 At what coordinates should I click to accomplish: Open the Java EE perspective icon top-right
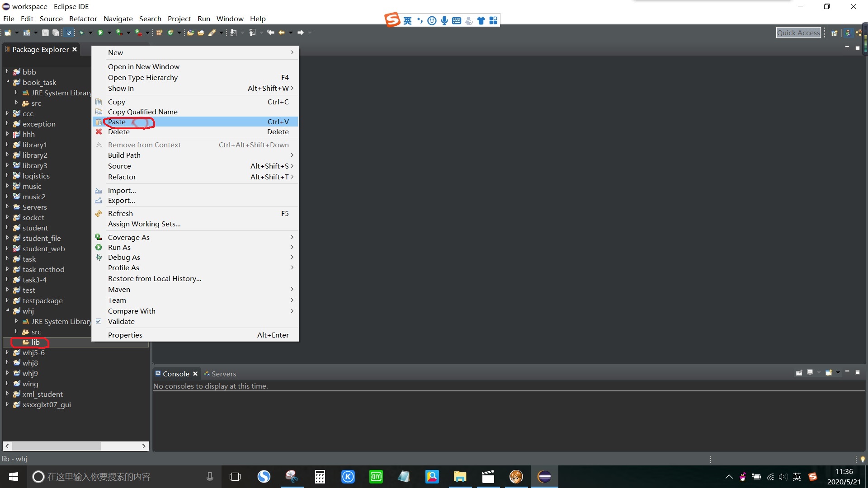click(849, 33)
